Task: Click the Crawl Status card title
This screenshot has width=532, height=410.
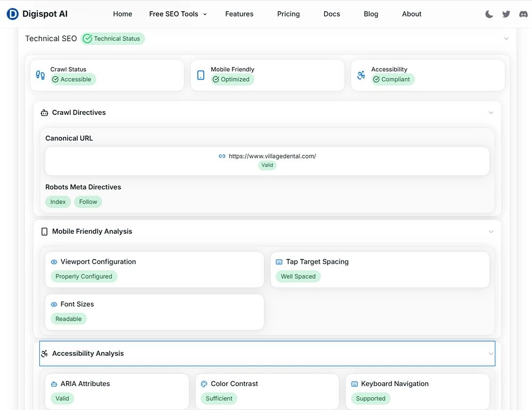Action: (x=68, y=70)
